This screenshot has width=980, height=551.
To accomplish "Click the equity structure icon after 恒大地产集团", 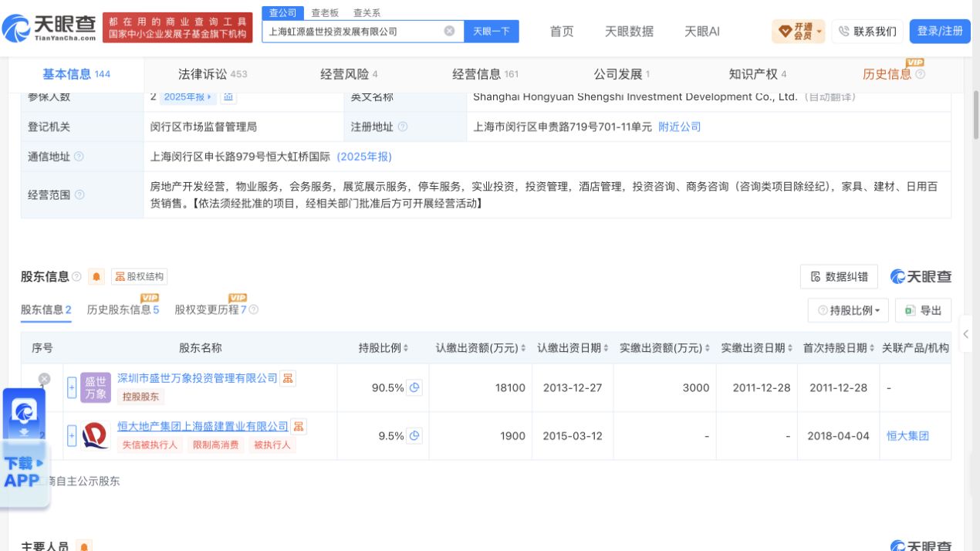I will 299,426.
